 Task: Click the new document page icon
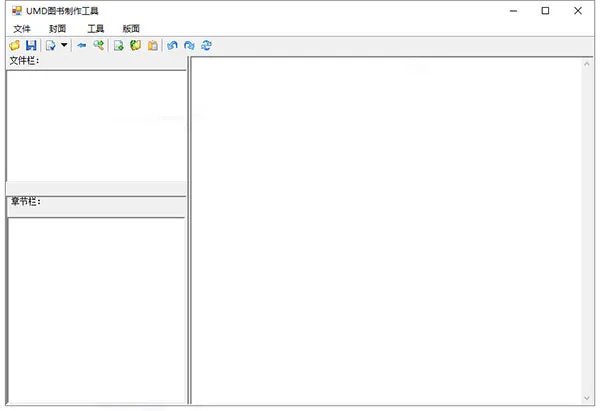[50, 46]
